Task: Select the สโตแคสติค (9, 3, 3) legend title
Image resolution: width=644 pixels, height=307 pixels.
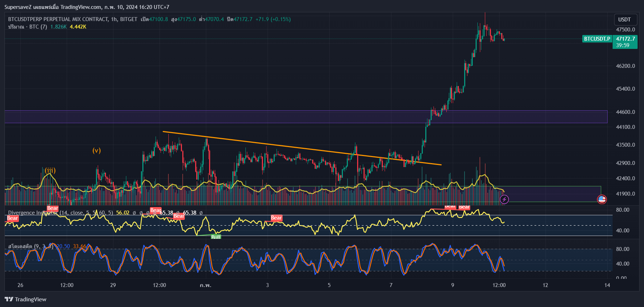Action: (x=31, y=246)
